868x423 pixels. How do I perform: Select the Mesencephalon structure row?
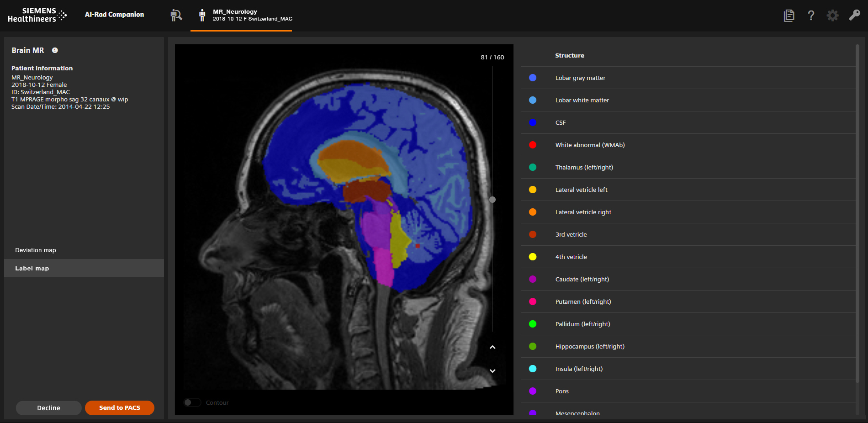pos(688,409)
